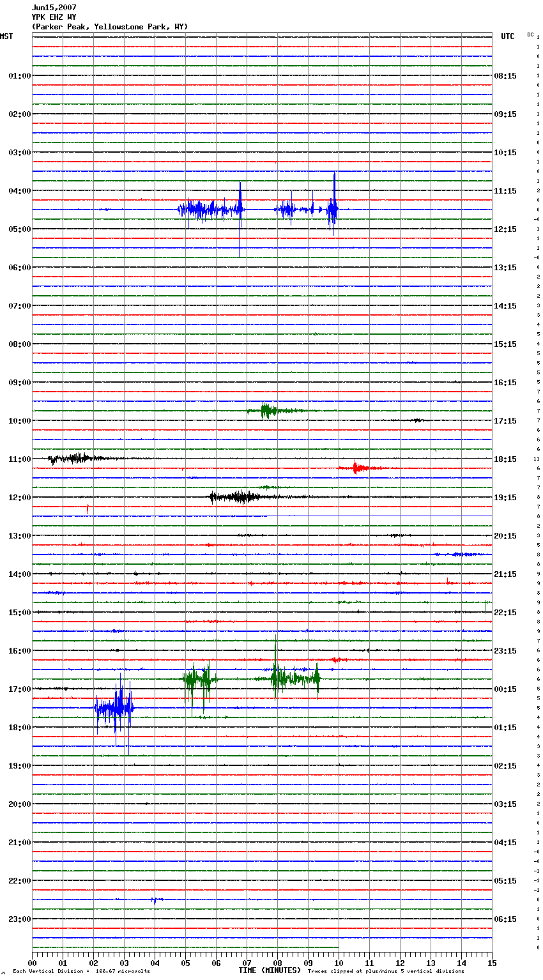
Task: Click minute-axis tick label "13"
Action: point(431,963)
